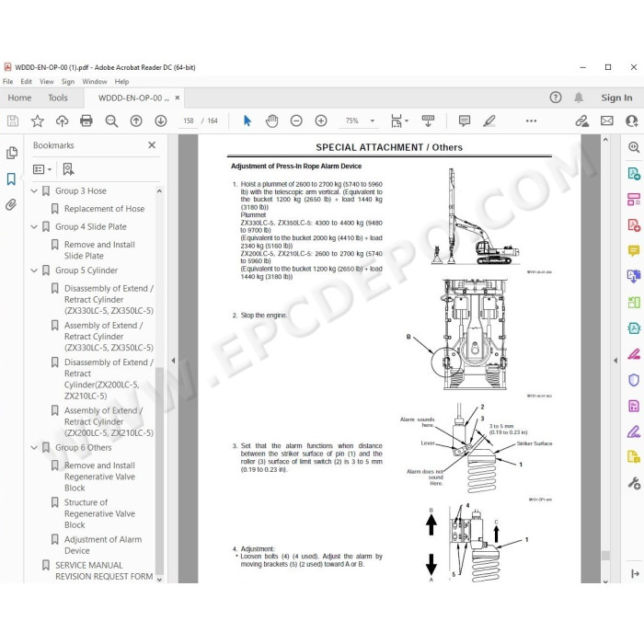Open Remove and Install Slide Plate bookmark
Image resolution: width=644 pixels, height=644 pixels.
pos(99,250)
